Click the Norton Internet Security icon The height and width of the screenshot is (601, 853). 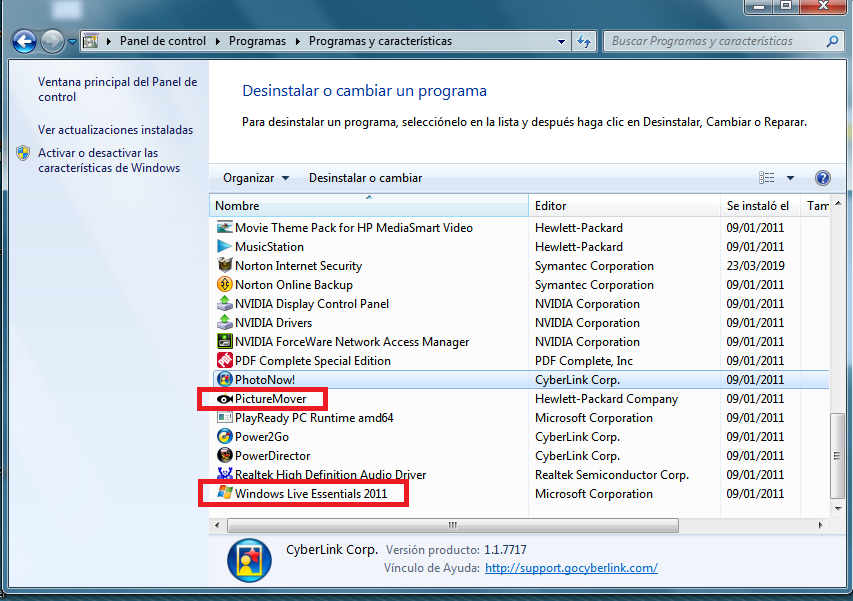click(225, 266)
